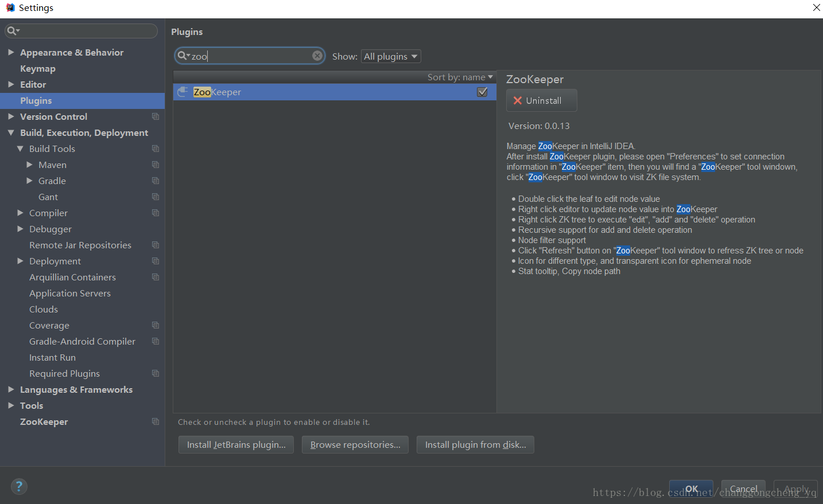The height and width of the screenshot is (504, 823).
Task: Expand the Deployment node arrow
Action: point(20,261)
